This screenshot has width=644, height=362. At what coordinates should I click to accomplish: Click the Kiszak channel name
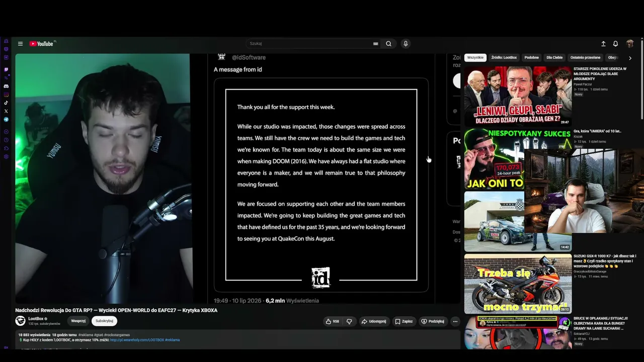578,137
